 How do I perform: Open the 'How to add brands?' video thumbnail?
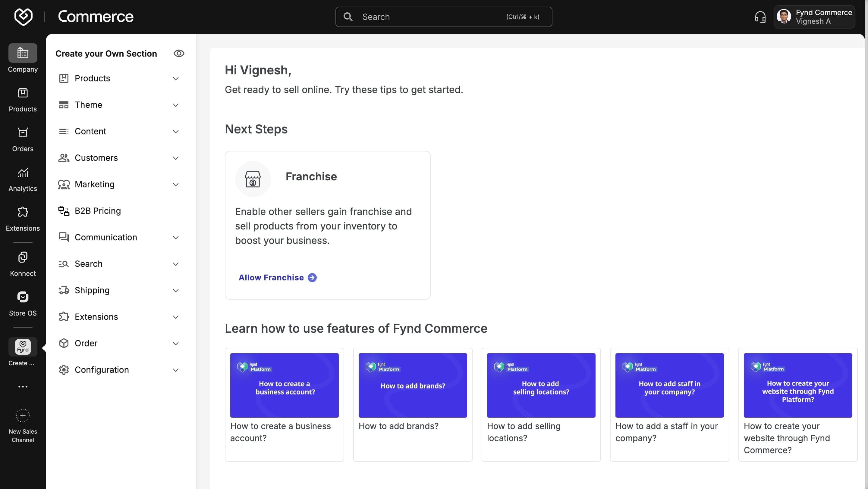point(412,385)
